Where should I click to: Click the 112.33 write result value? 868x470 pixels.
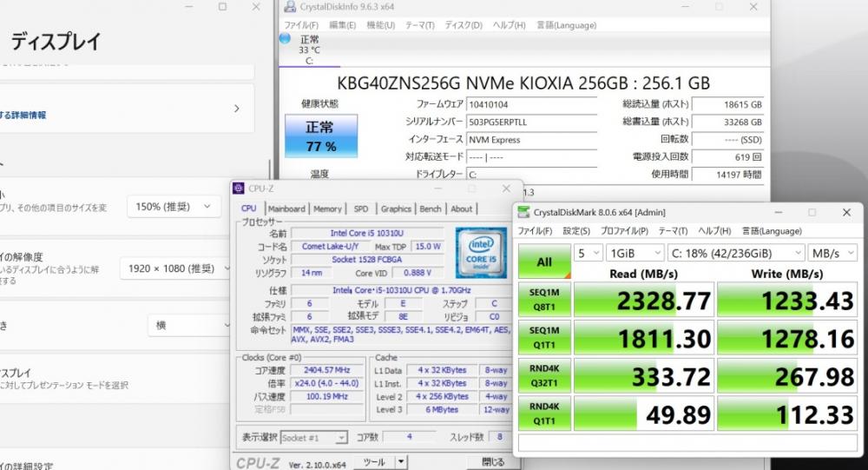tap(787, 414)
